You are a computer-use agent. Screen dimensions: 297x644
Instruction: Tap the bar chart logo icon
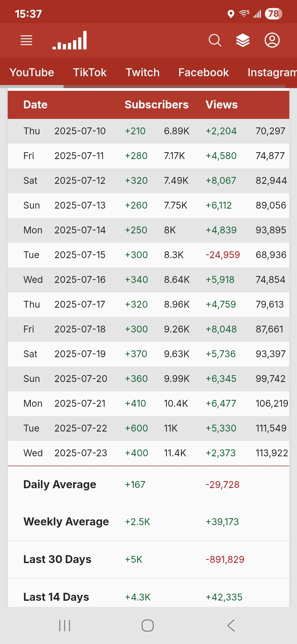70,40
